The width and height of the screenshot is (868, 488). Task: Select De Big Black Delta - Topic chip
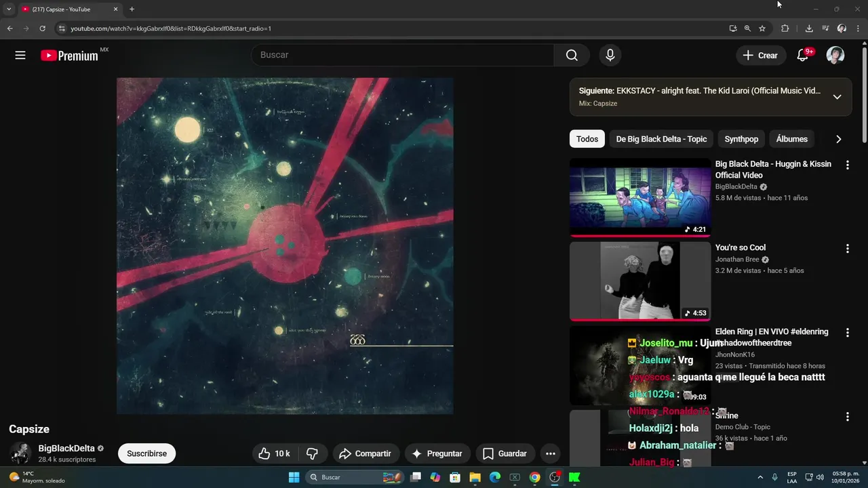(661, 139)
